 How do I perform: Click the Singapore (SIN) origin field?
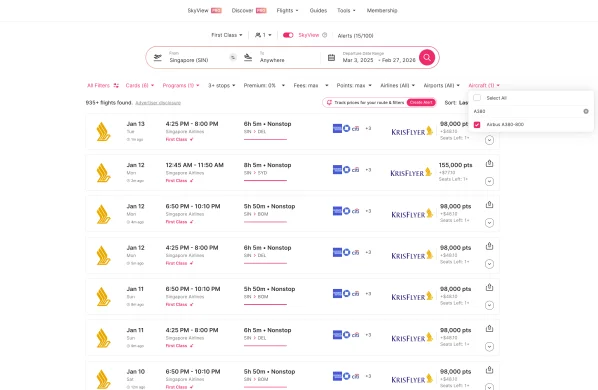click(197, 58)
